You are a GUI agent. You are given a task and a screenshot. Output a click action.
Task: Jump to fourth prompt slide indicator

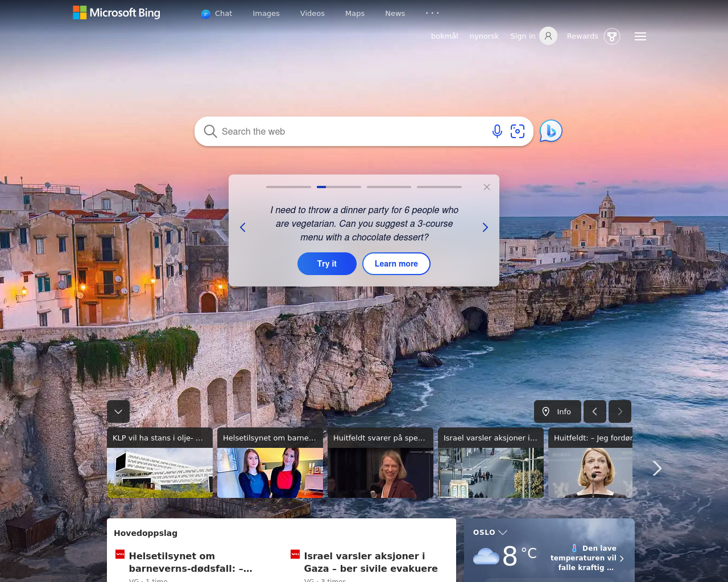point(439,186)
